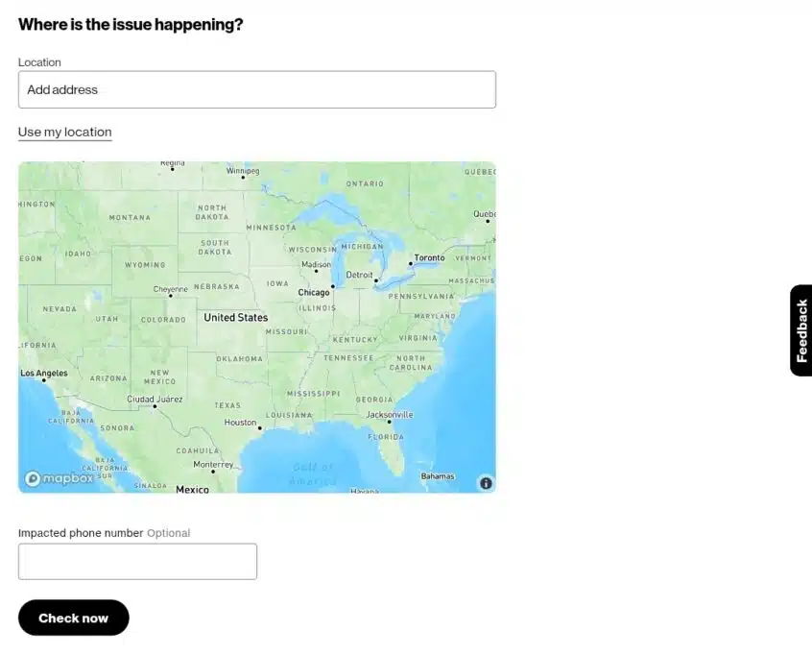Click the Impacted phone number input box
This screenshot has width=812, height=655.
137,562
